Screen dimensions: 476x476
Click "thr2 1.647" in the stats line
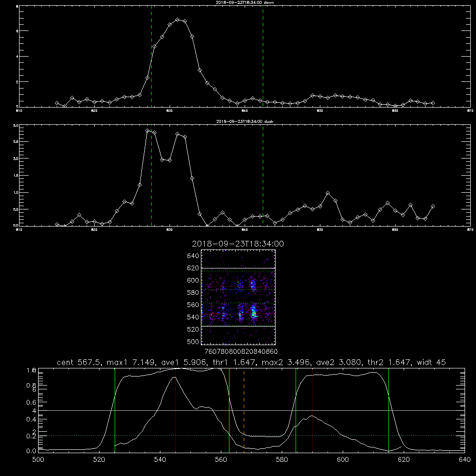(389, 362)
